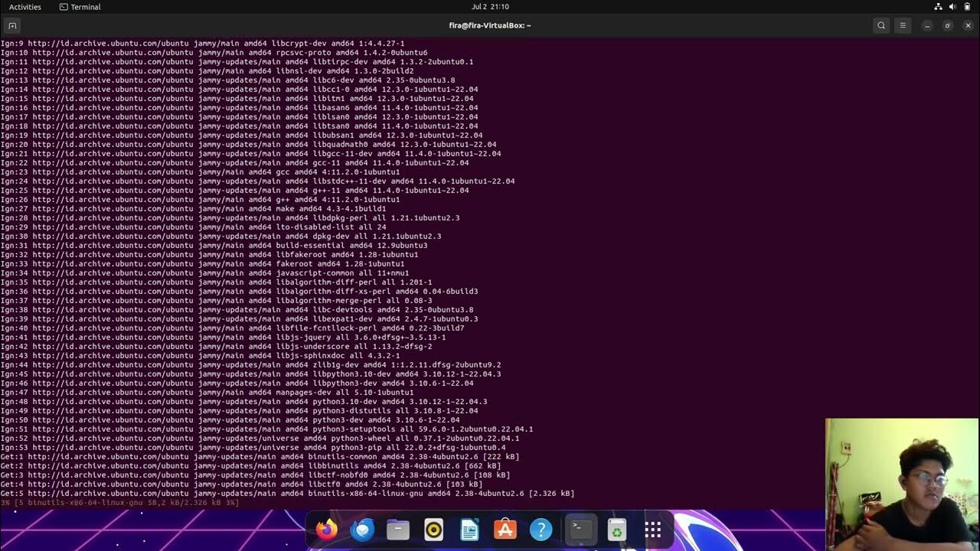Maximize or restore the terminal window

(x=947, y=25)
